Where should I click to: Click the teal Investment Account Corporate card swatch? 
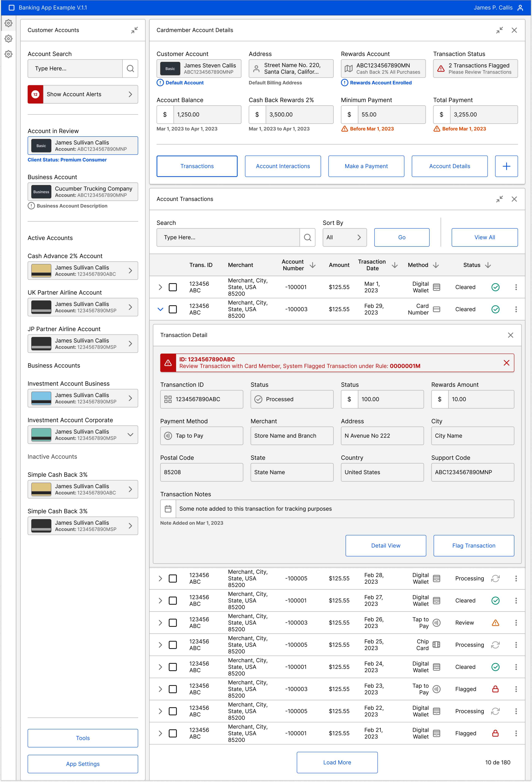41,435
